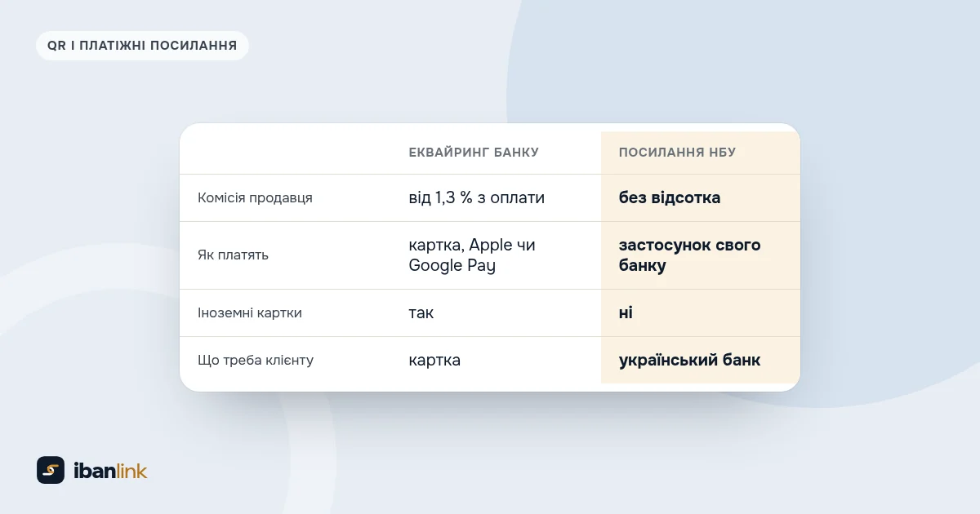Click the 'картка, Apple чи Google Pay' cell
Image resolution: width=980 pixels, height=514 pixels.
click(x=472, y=255)
